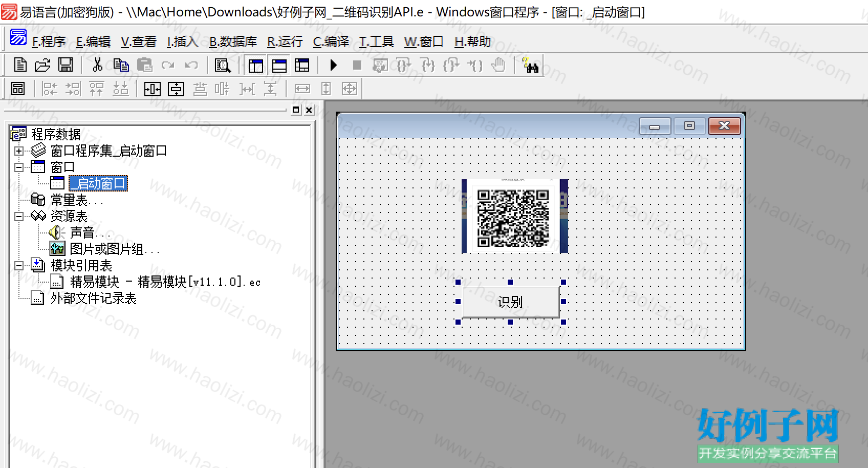Image resolution: width=868 pixels, height=468 pixels.
Task: Select the 图片或图片组 resource item
Action: coord(114,249)
